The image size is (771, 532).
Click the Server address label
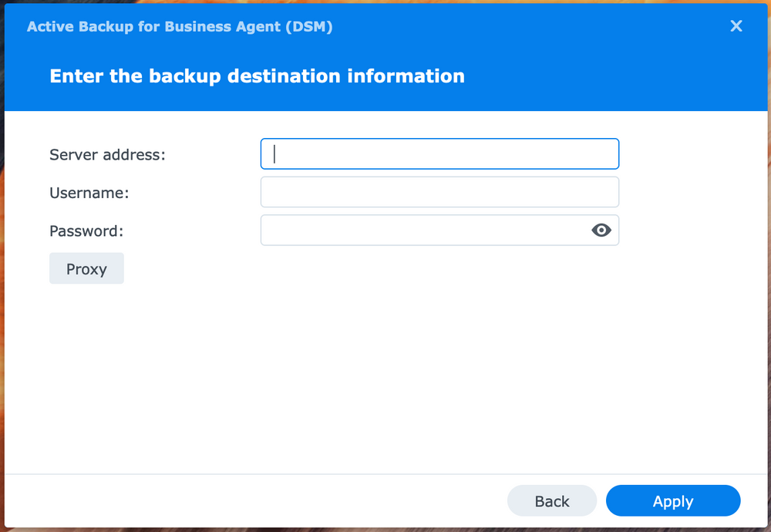tap(106, 154)
